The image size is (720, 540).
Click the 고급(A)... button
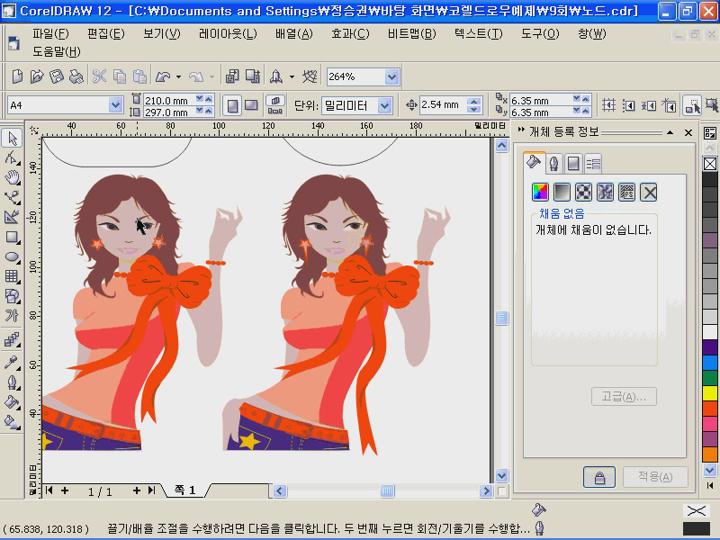(x=624, y=397)
